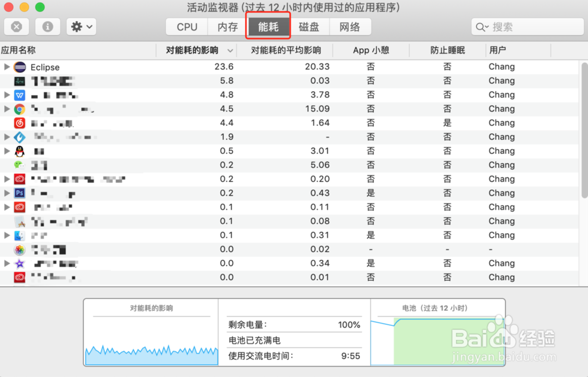Click the quit process X button
Screen dimensions: 588x377
16,26
